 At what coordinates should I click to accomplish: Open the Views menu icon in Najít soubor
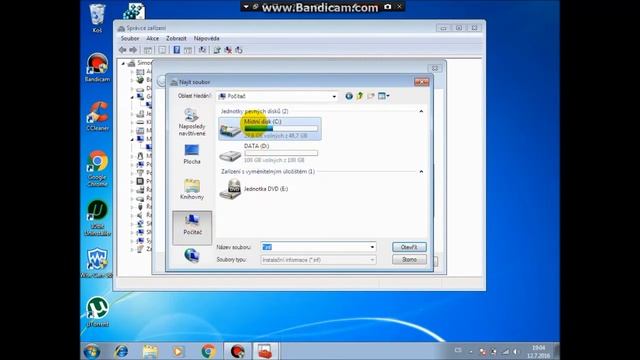pos(384,96)
